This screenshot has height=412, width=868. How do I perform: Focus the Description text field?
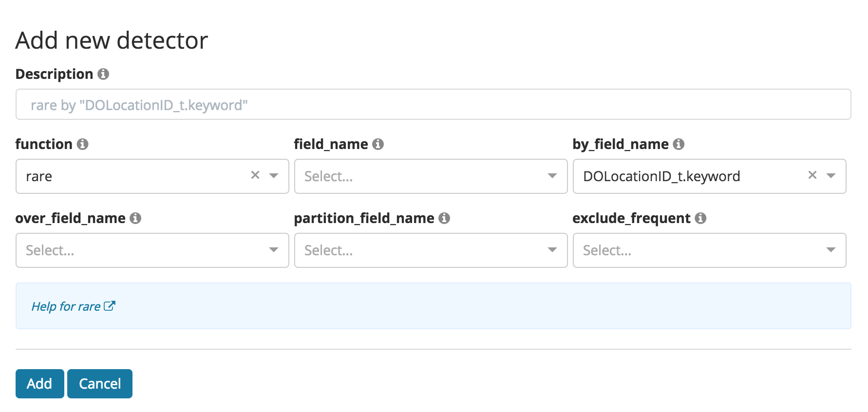[x=433, y=105]
